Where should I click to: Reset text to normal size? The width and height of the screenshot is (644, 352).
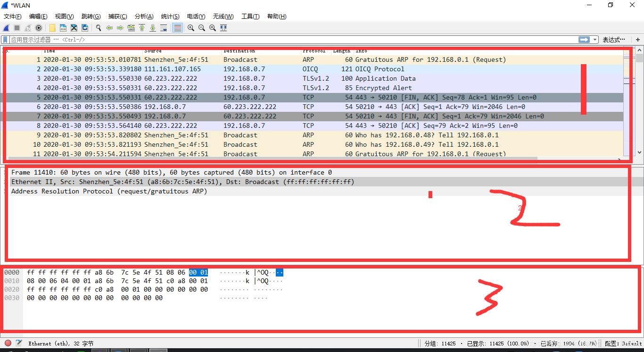point(213,28)
